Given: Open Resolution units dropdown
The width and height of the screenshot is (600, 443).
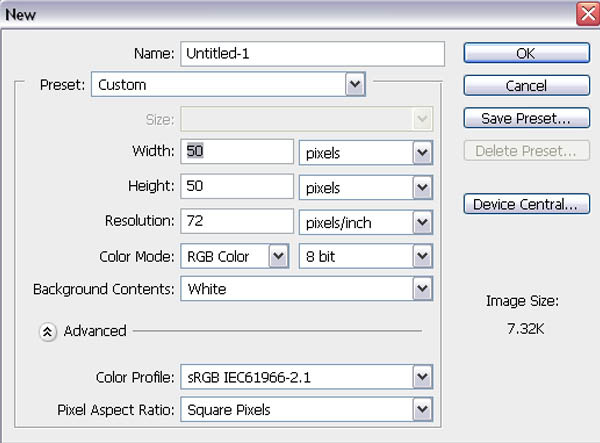Looking at the screenshot, I should [x=422, y=221].
